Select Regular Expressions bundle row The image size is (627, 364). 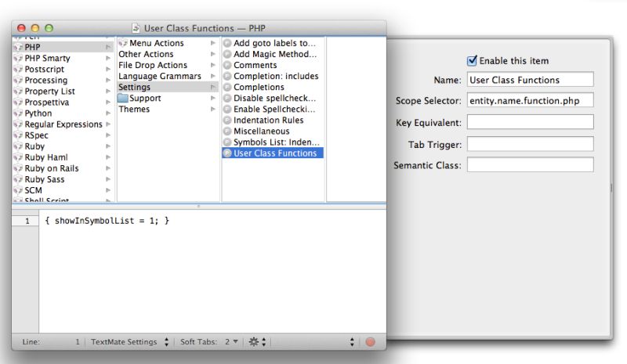(x=63, y=124)
